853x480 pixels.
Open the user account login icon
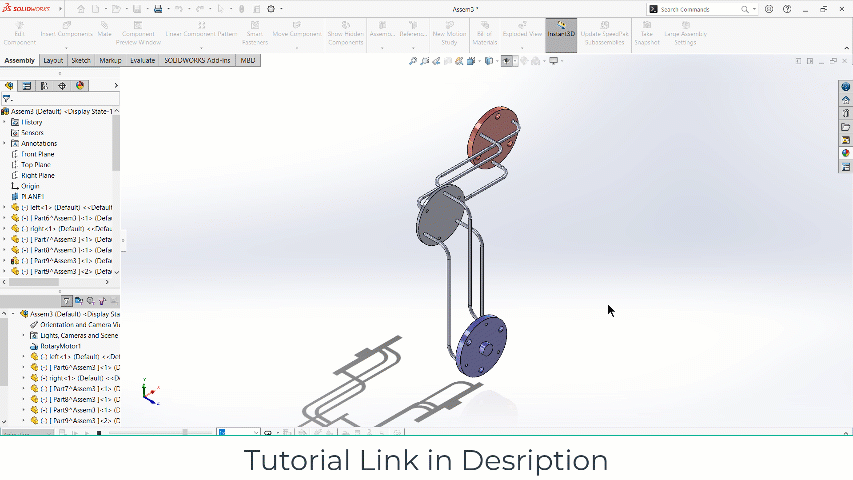point(769,9)
